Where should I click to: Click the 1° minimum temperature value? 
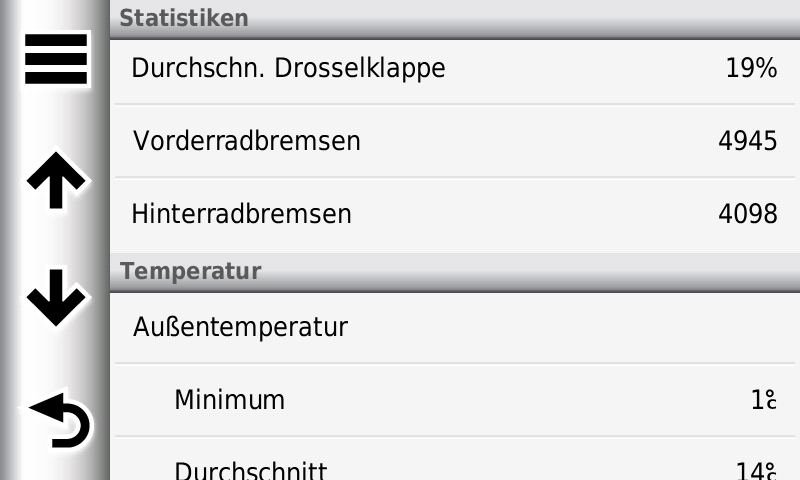[763, 400]
